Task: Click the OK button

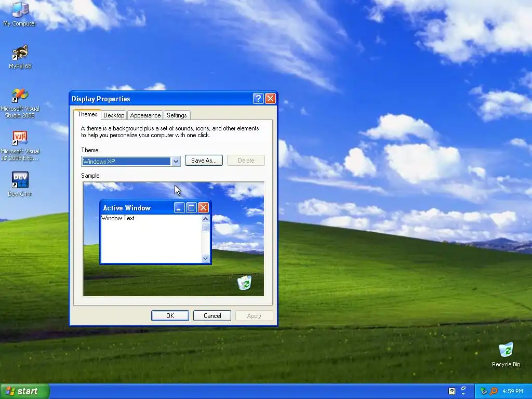Action: pyautogui.click(x=170, y=315)
